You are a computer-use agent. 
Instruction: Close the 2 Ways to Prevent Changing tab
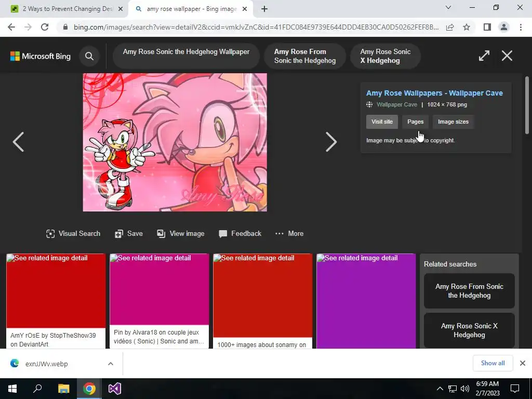(121, 9)
